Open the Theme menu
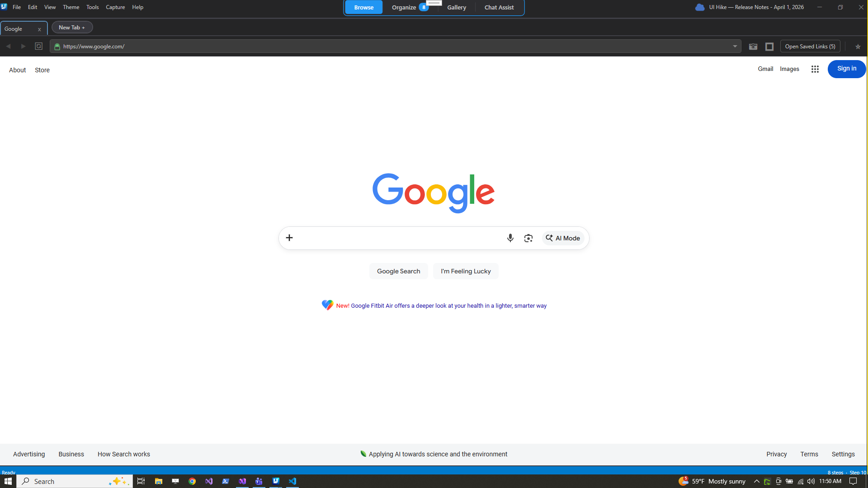 click(x=71, y=7)
